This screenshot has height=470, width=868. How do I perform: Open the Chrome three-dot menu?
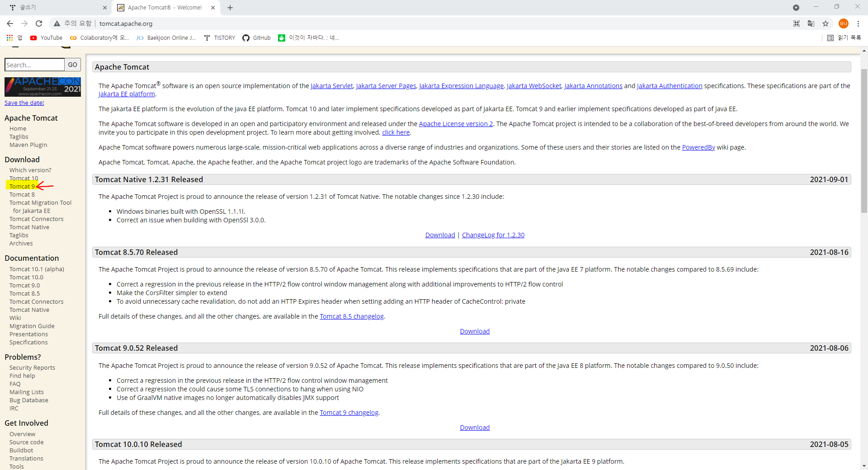tap(858, 23)
